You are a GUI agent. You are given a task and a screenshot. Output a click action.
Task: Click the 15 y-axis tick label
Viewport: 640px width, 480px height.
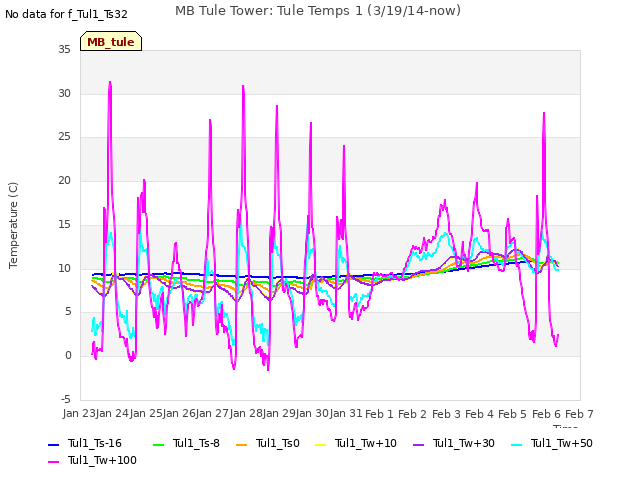[64, 224]
